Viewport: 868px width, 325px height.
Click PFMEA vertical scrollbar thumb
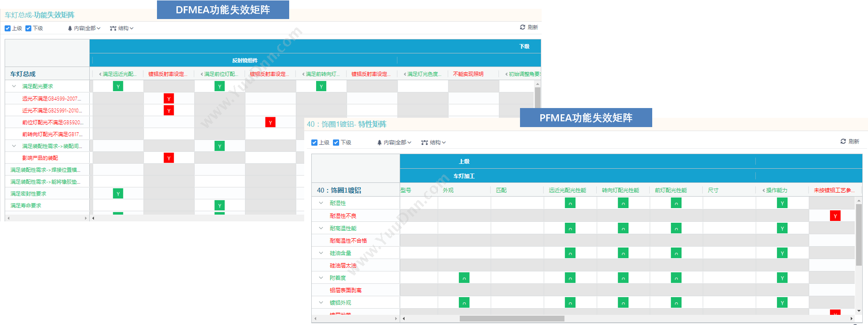pos(859,235)
